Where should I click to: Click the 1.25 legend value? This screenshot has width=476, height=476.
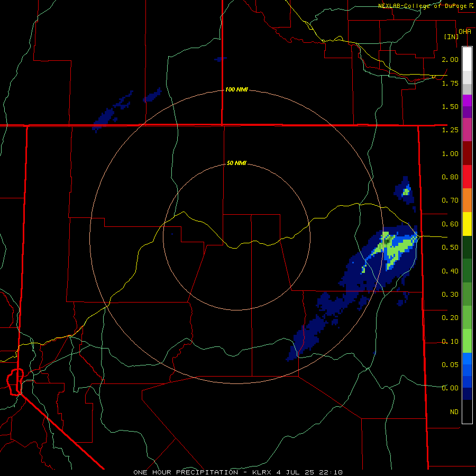(450, 130)
